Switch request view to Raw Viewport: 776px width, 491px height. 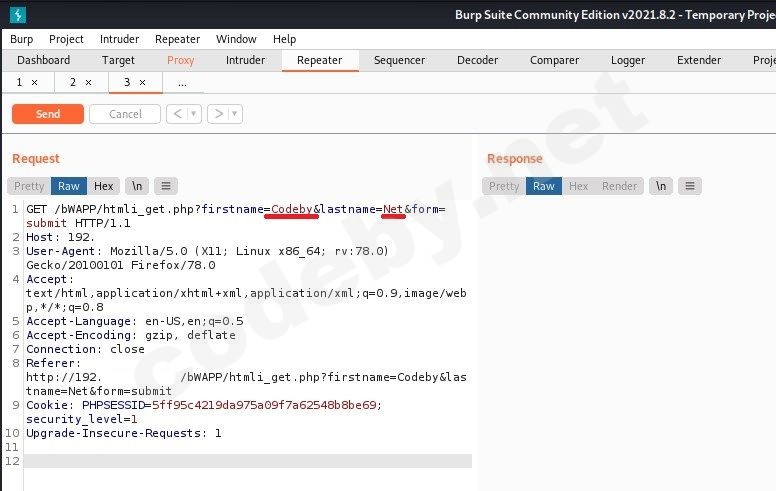(69, 186)
